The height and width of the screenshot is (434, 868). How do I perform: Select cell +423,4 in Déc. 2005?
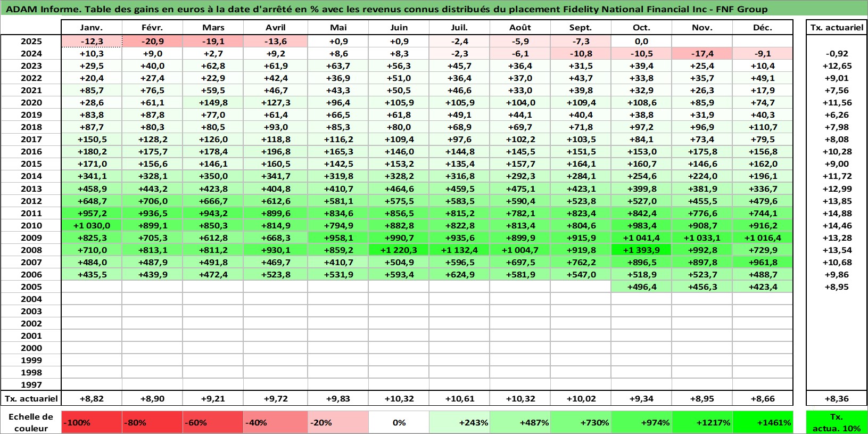pos(763,286)
